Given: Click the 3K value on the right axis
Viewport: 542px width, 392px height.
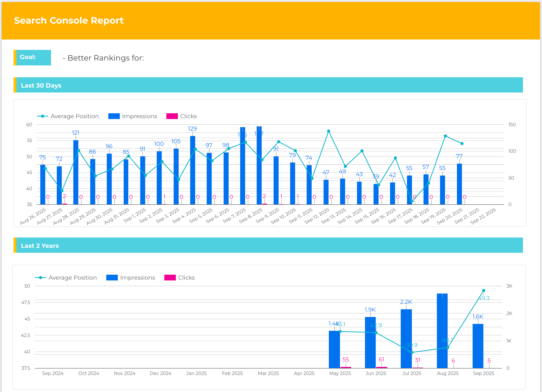Looking at the screenshot, I should point(509,286).
